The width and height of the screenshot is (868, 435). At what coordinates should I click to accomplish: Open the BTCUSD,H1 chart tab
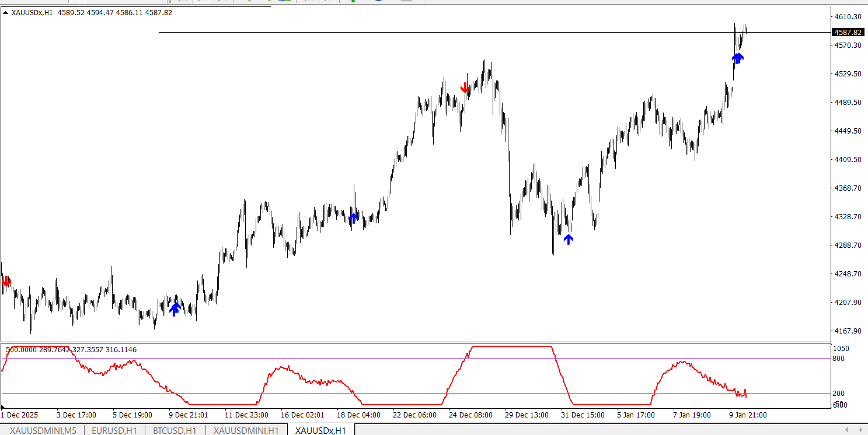(x=175, y=430)
